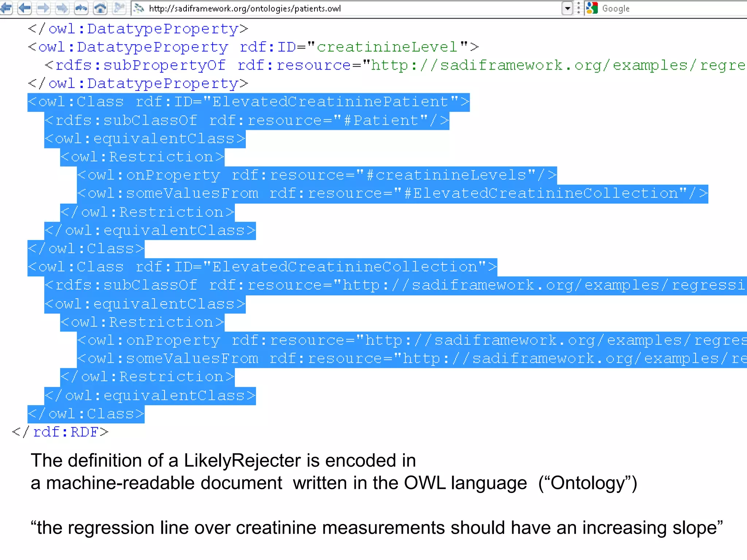Click the last closing owl:Class tag
747x560 pixels.
pyautogui.click(x=86, y=414)
